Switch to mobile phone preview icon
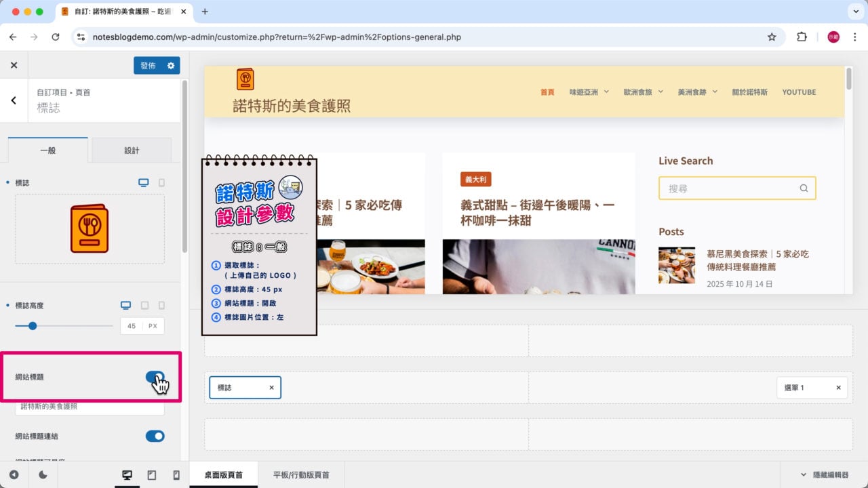 (x=176, y=474)
